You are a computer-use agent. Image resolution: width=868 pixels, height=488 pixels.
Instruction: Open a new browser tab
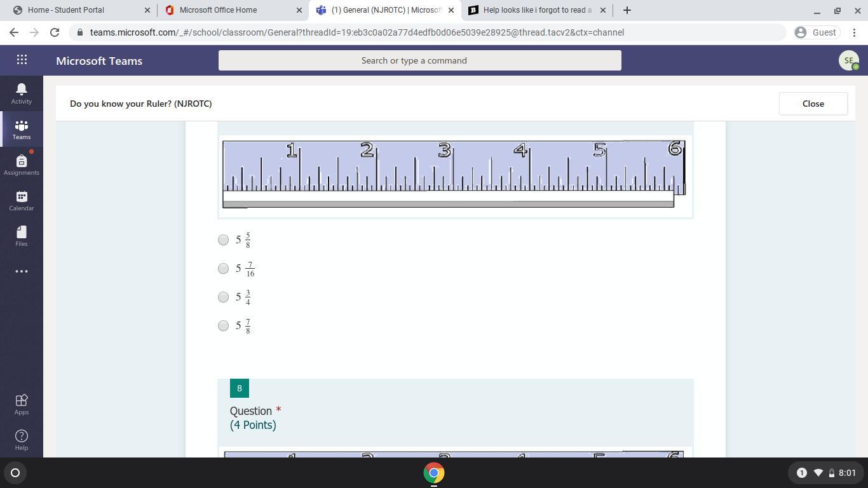(x=627, y=10)
